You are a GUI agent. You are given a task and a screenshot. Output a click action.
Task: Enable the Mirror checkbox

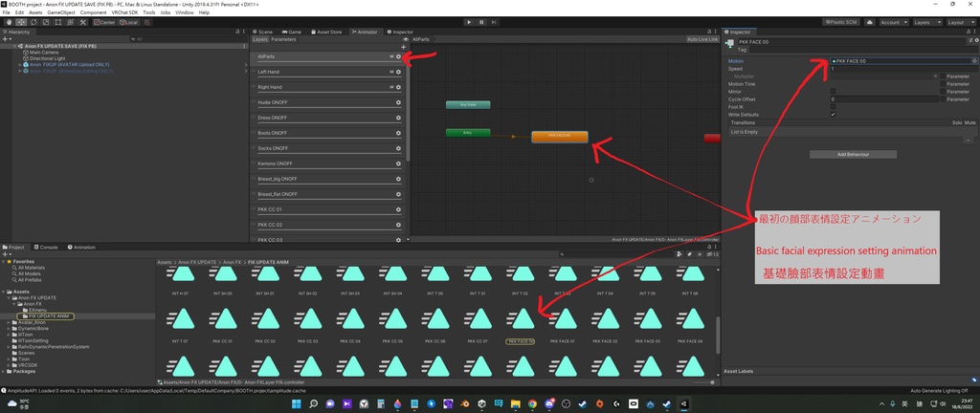tap(833, 92)
